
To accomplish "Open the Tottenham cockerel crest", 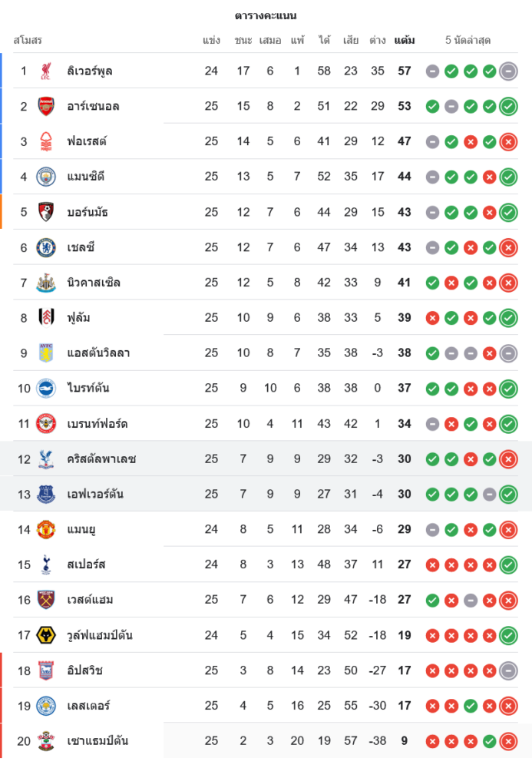I will (x=46, y=564).
